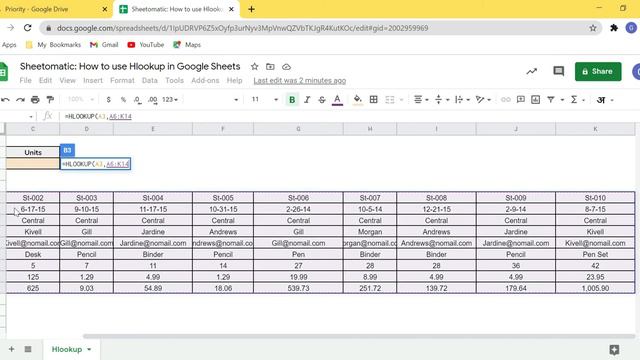The height and width of the screenshot is (360, 640).
Task: Open the File menu
Action: tap(25, 80)
